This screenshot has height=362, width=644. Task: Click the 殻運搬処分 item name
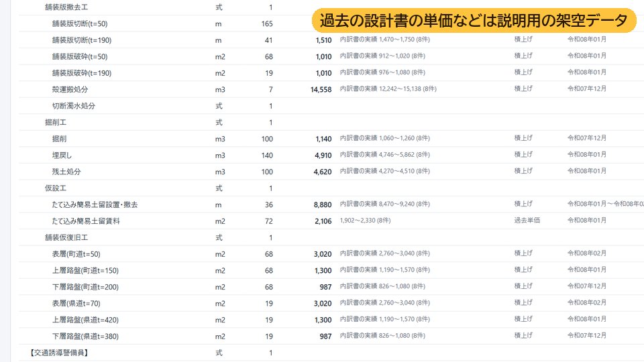pyautogui.click(x=70, y=89)
